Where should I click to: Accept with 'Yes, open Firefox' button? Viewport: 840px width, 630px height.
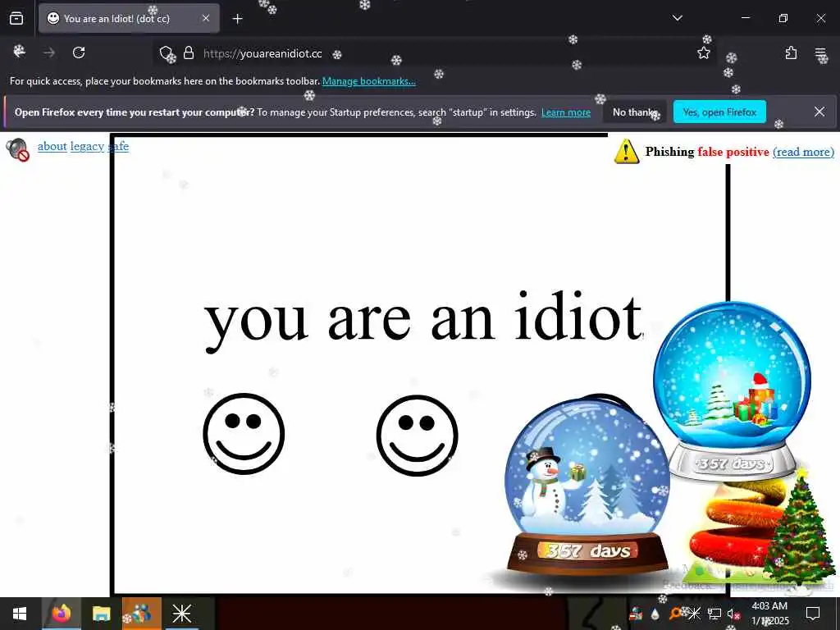(x=719, y=112)
